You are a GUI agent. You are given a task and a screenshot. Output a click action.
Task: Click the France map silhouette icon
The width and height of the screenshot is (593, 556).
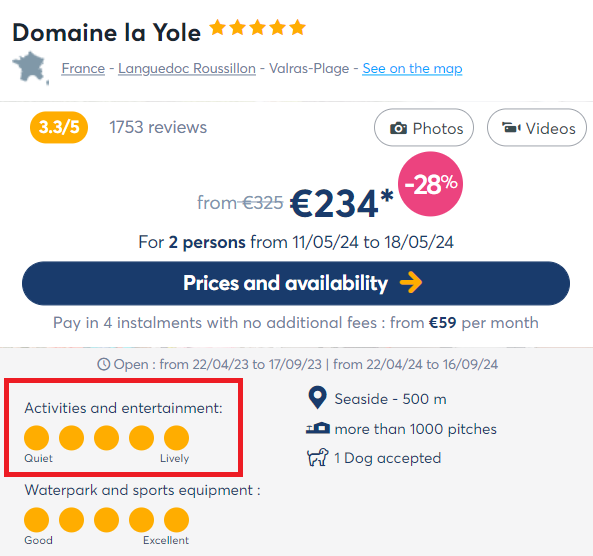pyautogui.click(x=30, y=68)
